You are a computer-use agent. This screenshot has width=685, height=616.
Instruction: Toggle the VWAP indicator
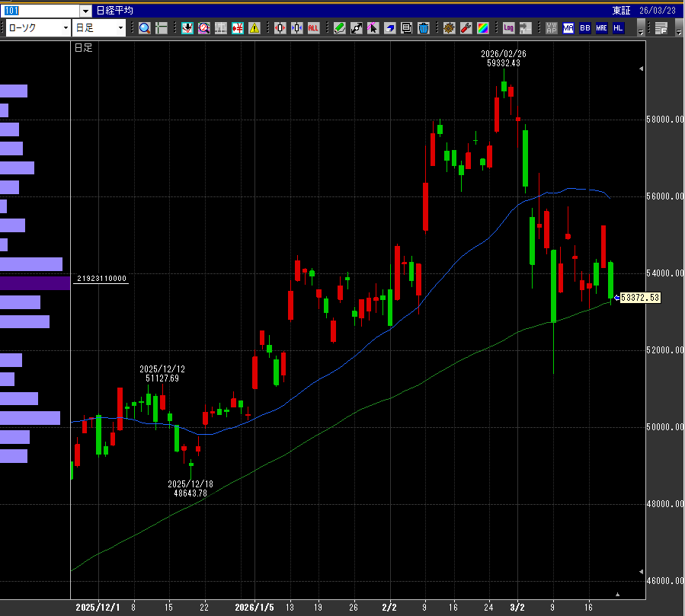tap(552, 28)
